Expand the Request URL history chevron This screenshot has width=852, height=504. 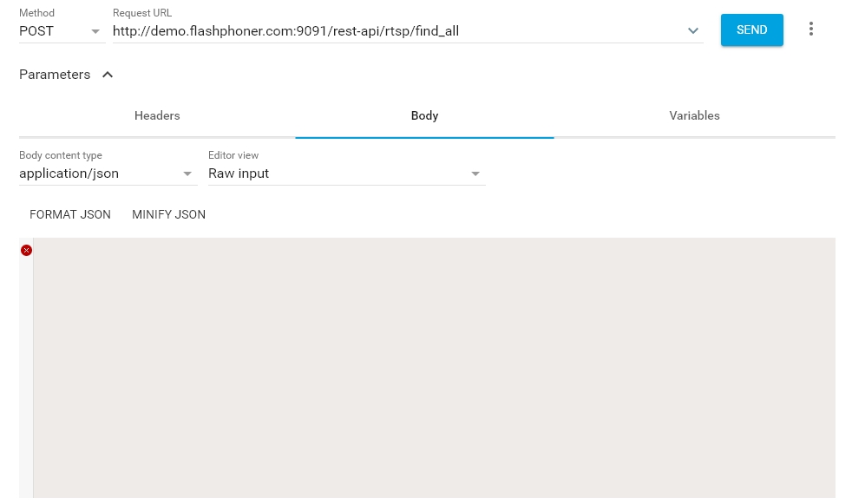pyautogui.click(x=693, y=31)
